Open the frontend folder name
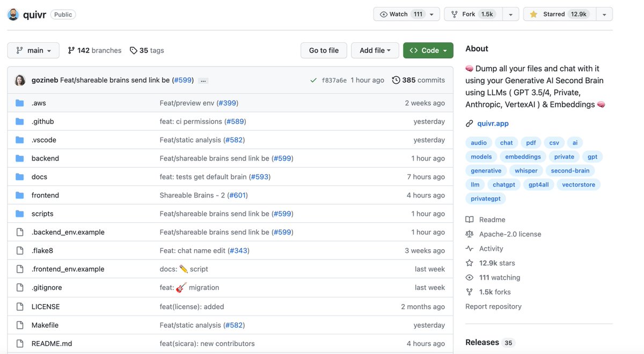 pos(45,195)
